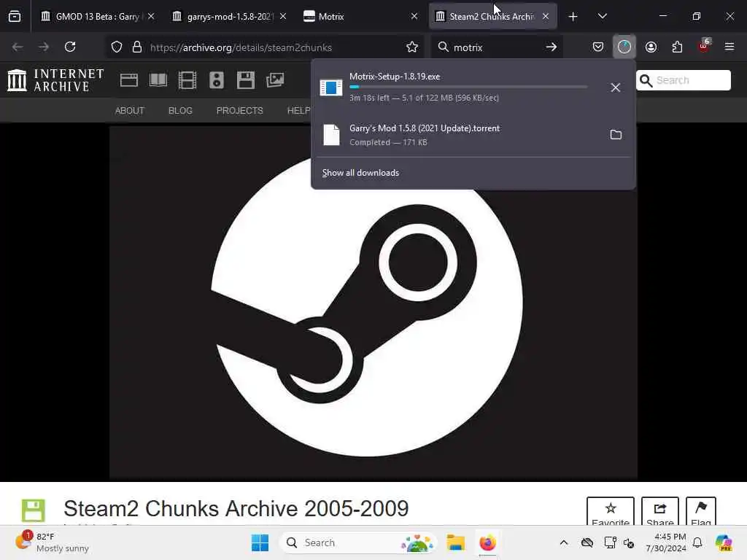Open the Software (floppy) icon

[x=246, y=80]
